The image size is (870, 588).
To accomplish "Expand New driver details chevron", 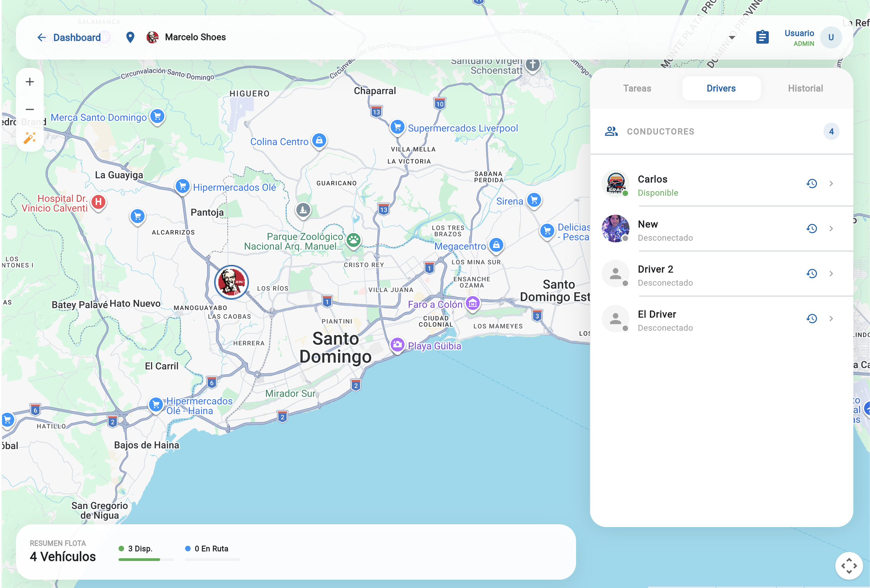I will click(831, 229).
